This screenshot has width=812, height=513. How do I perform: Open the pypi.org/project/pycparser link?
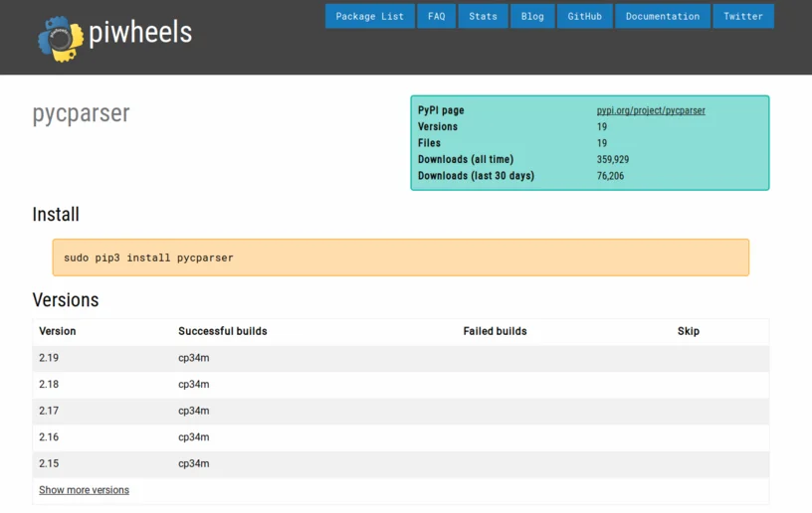(651, 110)
